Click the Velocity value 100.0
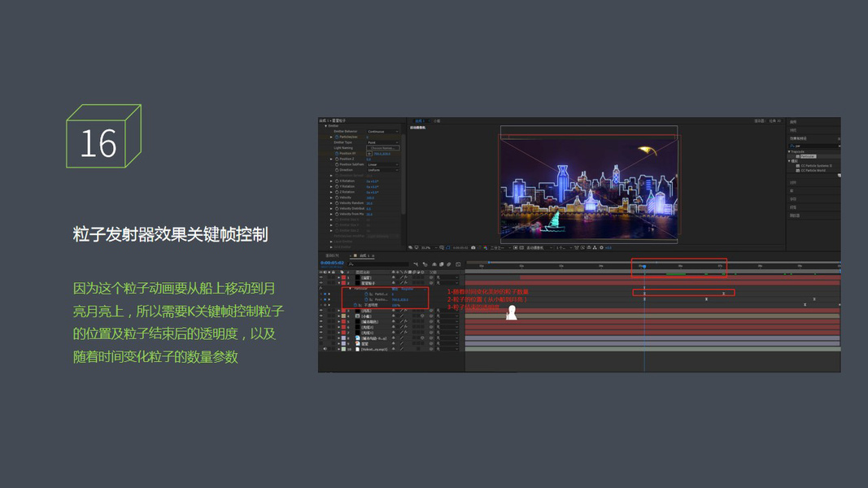 tap(370, 198)
